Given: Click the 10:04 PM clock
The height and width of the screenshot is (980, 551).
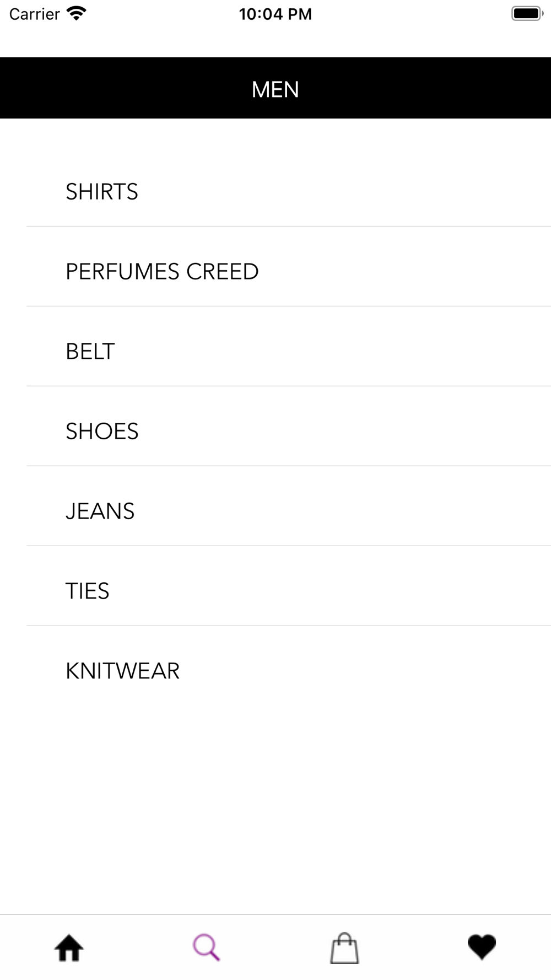Looking at the screenshot, I should (x=275, y=14).
